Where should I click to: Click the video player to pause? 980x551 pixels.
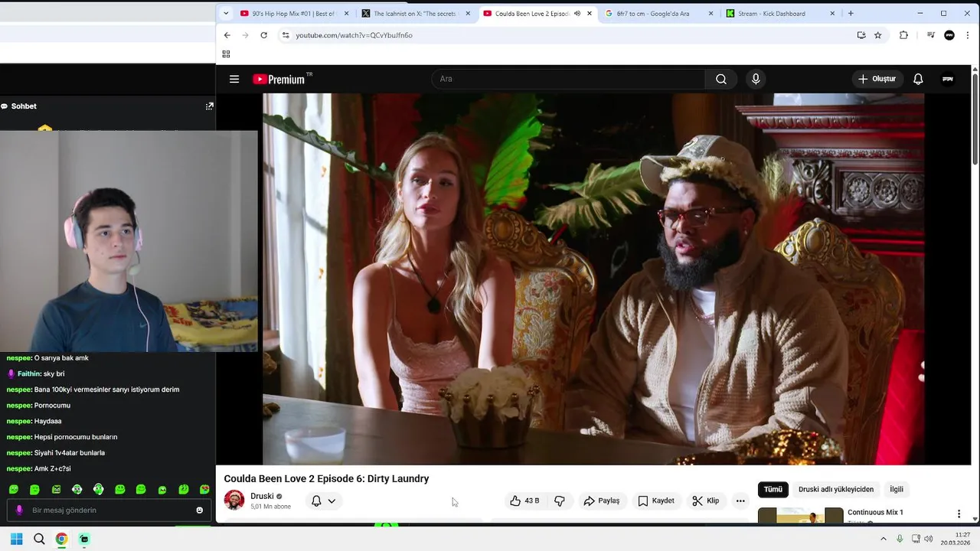(593, 279)
